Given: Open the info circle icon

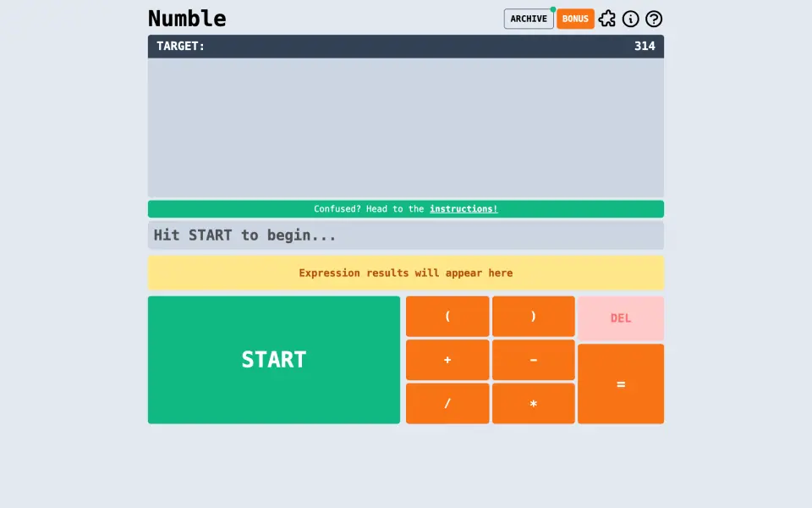Looking at the screenshot, I should [x=630, y=19].
